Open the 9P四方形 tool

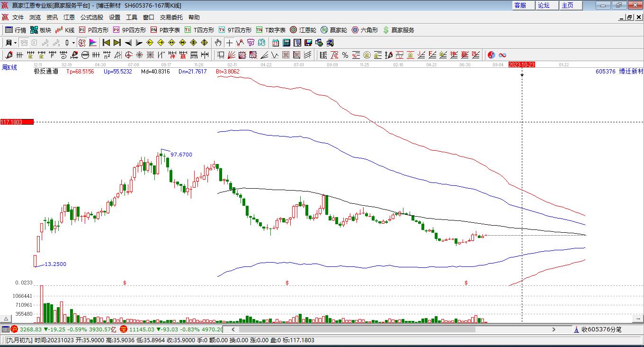pos(129,30)
